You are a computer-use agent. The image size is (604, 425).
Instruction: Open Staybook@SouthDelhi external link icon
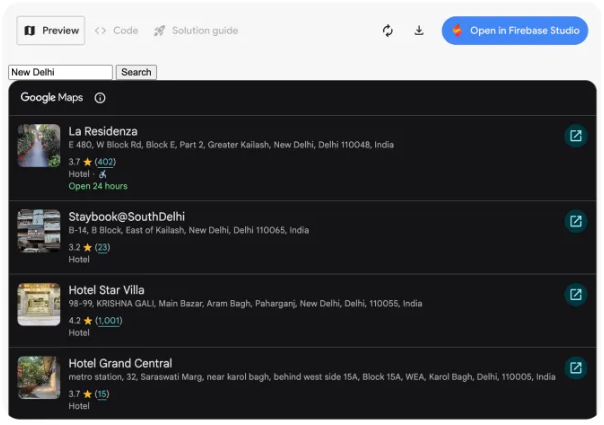click(575, 222)
